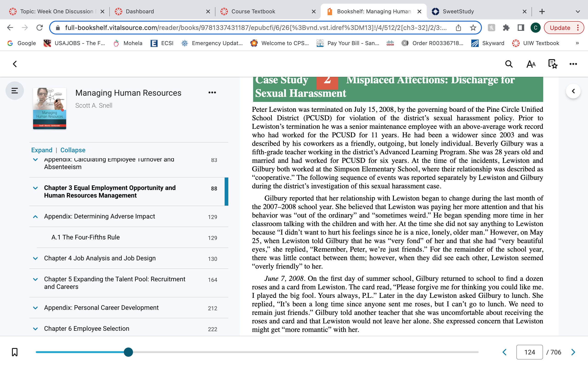This screenshot has height=368, width=588.
Task: Bookmark the current book page
Action: pyautogui.click(x=14, y=352)
